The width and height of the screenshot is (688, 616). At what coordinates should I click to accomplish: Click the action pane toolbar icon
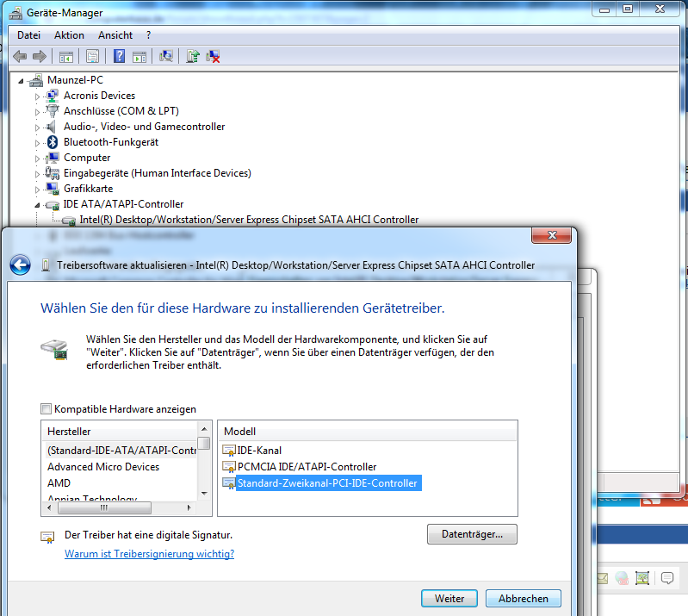pyautogui.click(x=139, y=57)
